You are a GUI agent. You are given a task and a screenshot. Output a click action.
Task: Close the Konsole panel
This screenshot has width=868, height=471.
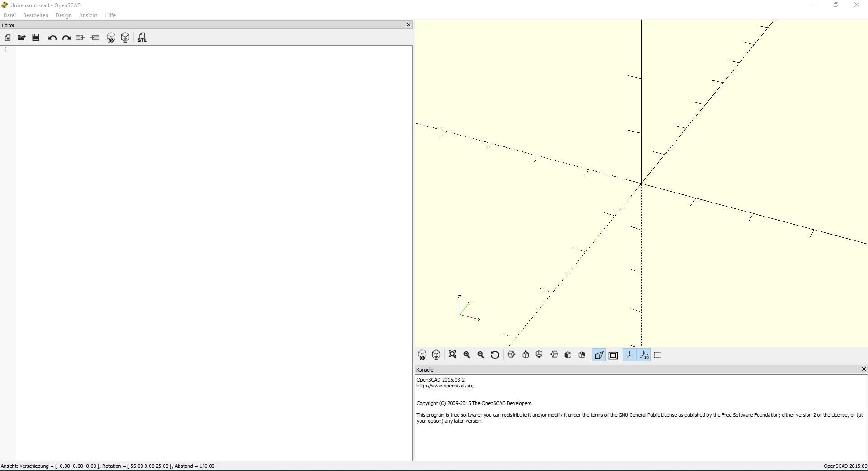coord(863,369)
